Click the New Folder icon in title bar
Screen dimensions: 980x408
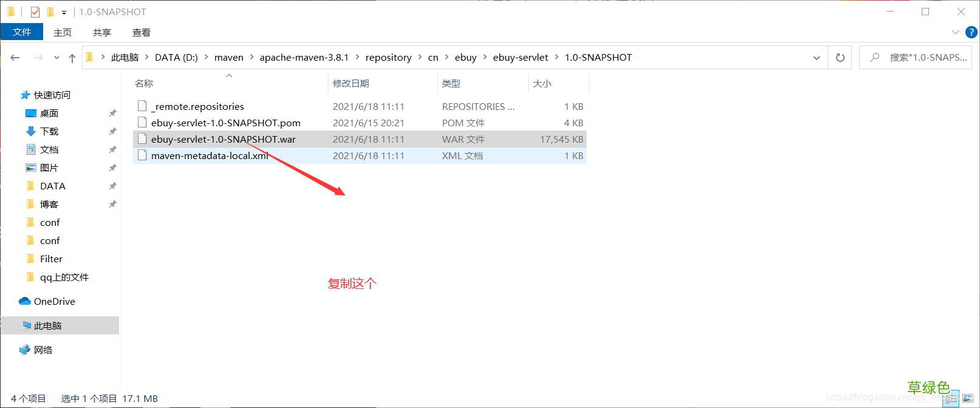tap(50, 12)
